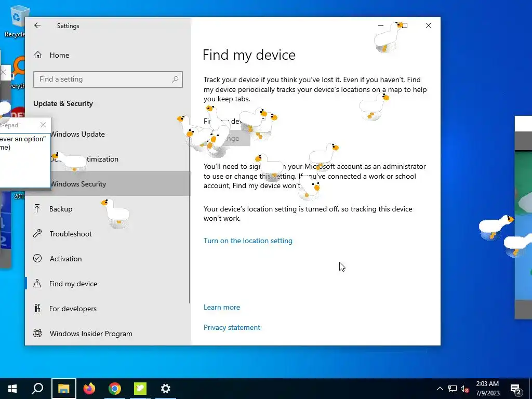Focus the Find a setting search box
Screen dimensions: 532x399
click(x=108, y=79)
